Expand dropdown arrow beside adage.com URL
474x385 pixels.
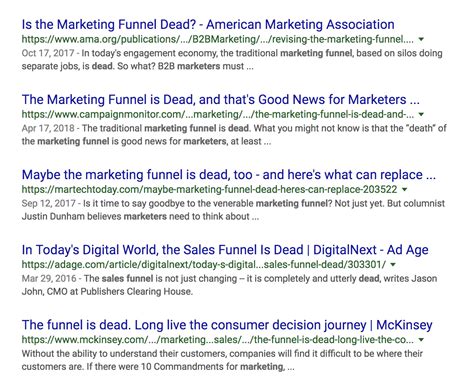393,264
